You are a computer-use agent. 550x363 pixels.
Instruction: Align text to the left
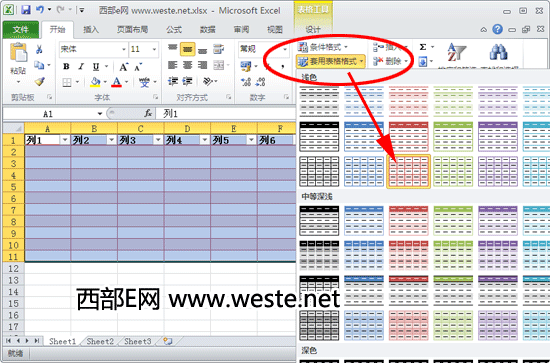point(172,65)
